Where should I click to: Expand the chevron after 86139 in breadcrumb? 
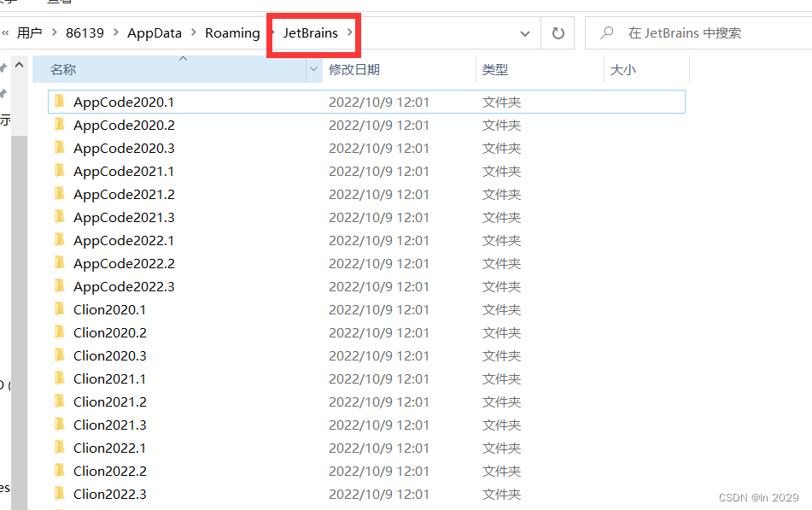(x=116, y=32)
